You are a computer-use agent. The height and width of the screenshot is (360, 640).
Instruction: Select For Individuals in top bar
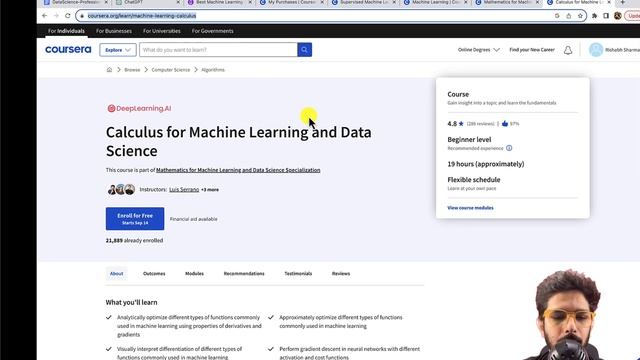point(66,31)
